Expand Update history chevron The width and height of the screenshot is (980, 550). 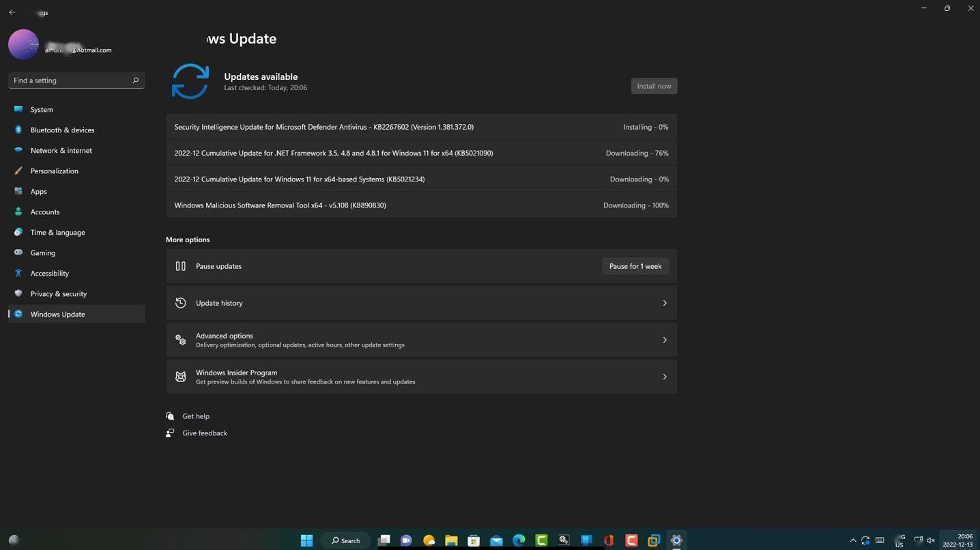click(665, 303)
